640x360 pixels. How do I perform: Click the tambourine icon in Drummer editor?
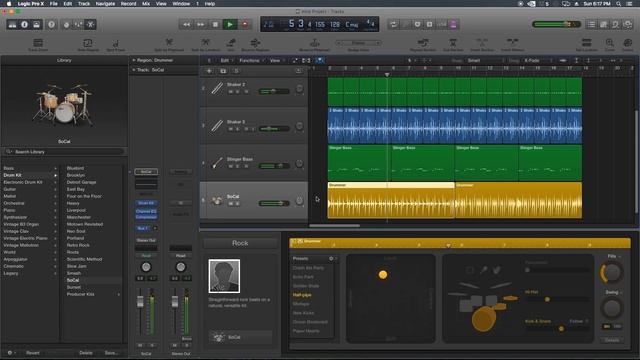click(470, 270)
